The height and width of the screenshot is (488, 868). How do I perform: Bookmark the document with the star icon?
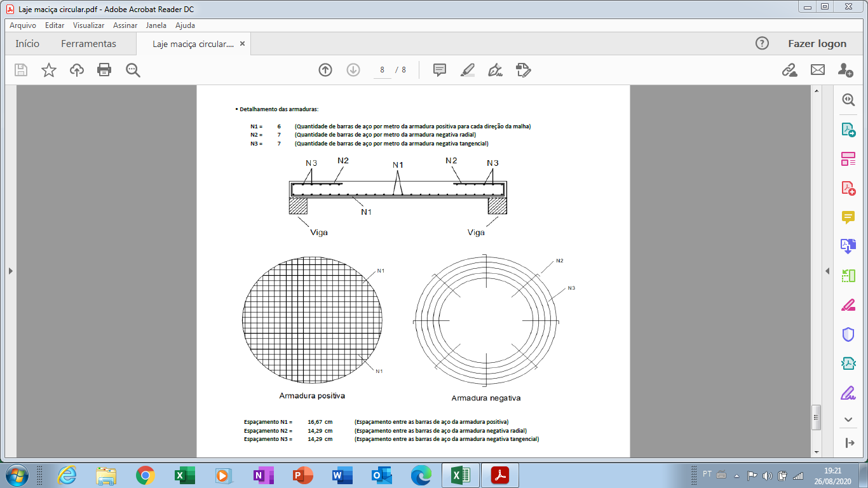(x=49, y=71)
